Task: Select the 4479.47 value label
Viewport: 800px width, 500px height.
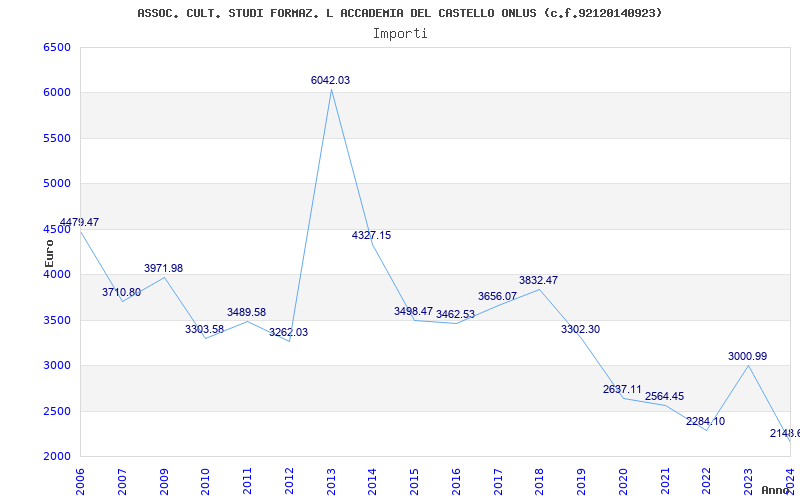Action: [79, 222]
